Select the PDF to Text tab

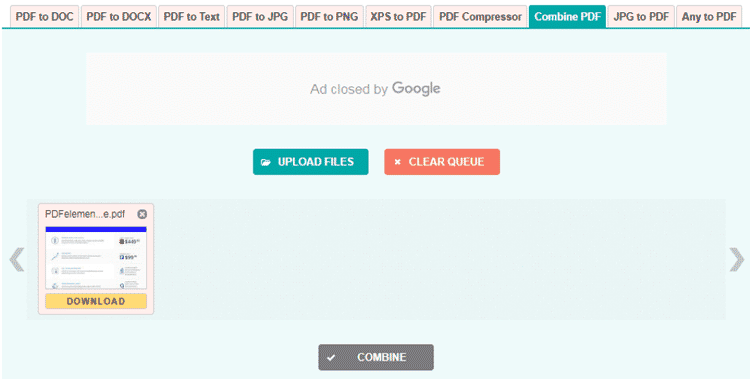[x=191, y=17]
